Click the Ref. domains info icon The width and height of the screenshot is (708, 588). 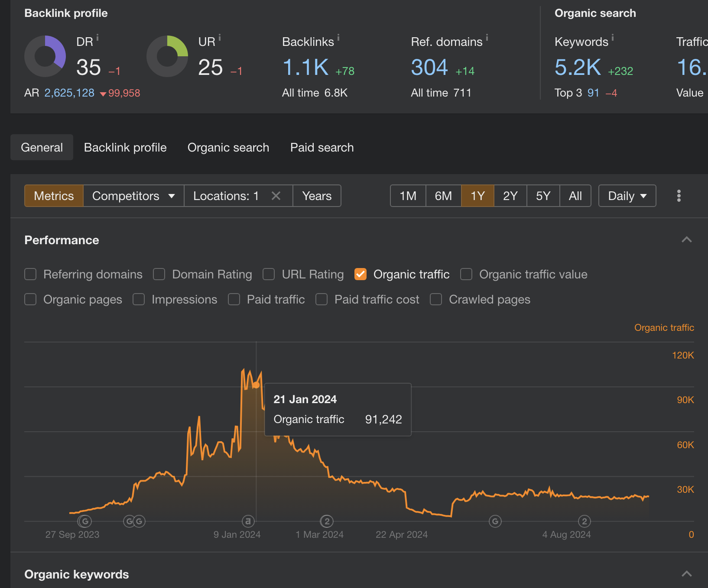(x=487, y=38)
